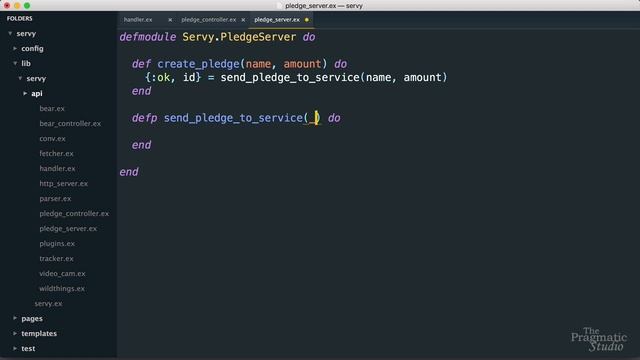The image size is (640, 360).
Task: Place cursor on Servy.PledgeServer module name
Action: (239, 37)
